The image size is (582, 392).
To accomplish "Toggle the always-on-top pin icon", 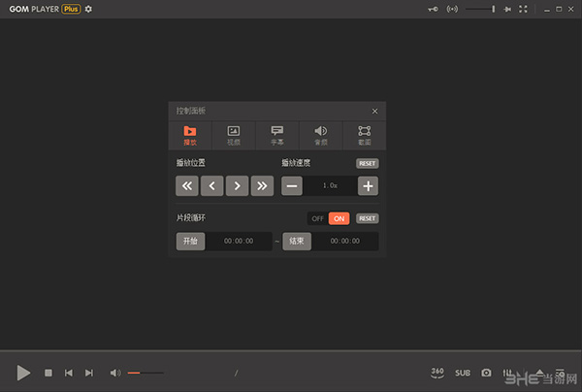I will click(507, 9).
